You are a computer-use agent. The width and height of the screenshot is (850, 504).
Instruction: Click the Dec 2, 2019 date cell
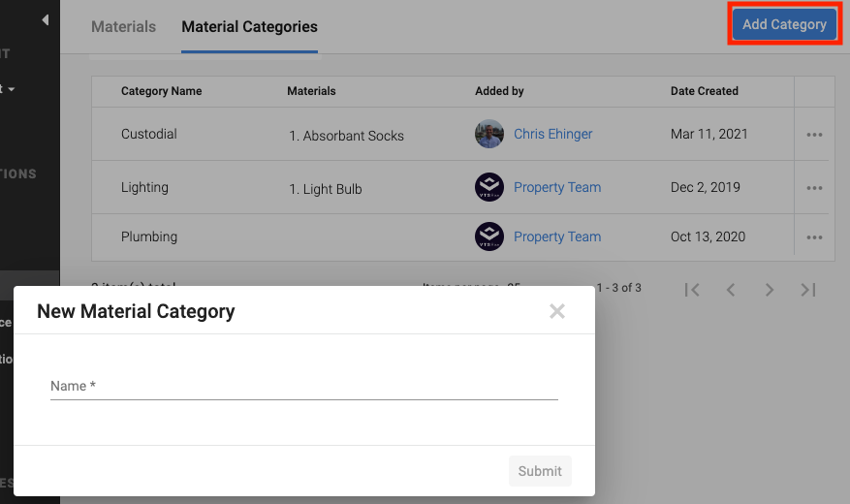(x=706, y=187)
